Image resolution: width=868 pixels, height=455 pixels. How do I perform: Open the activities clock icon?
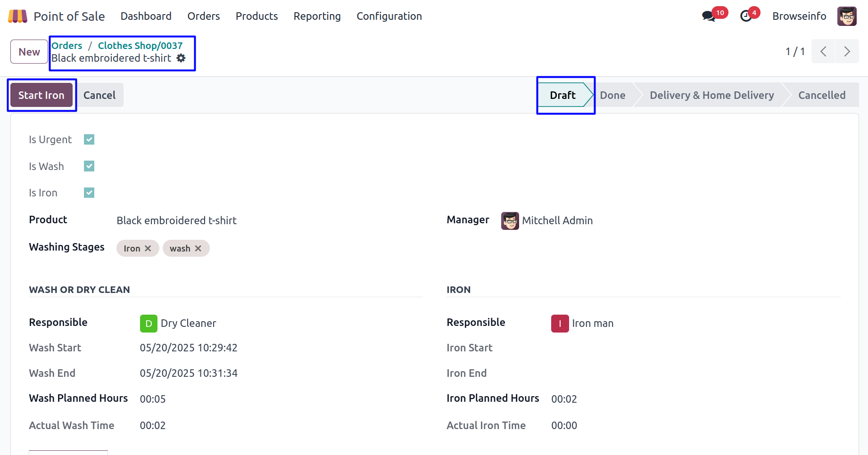pos(746,16)
